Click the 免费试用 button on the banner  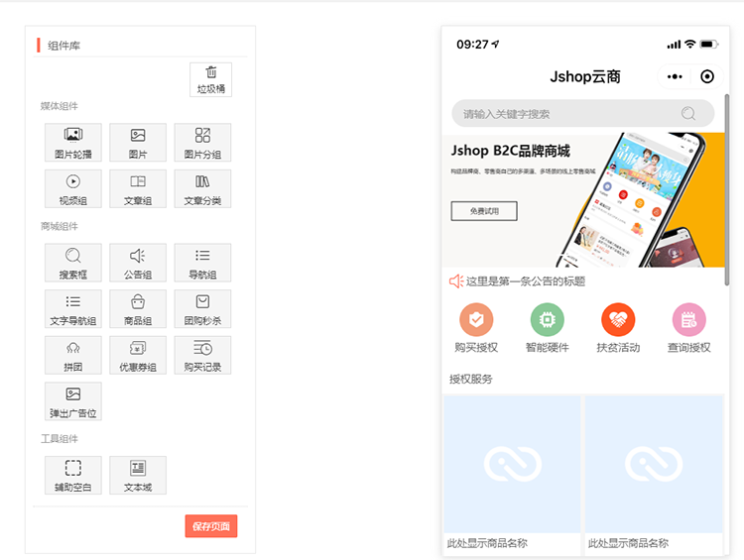[484, 211]
